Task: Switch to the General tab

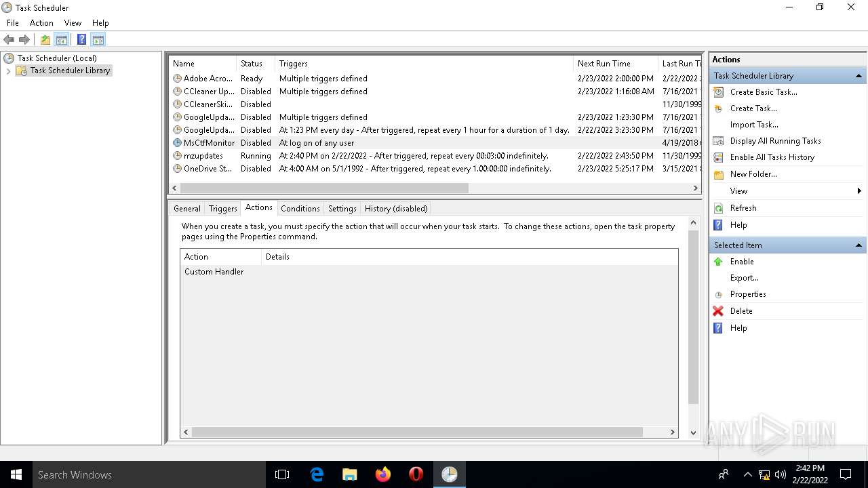Action: (x=186, y=209)
